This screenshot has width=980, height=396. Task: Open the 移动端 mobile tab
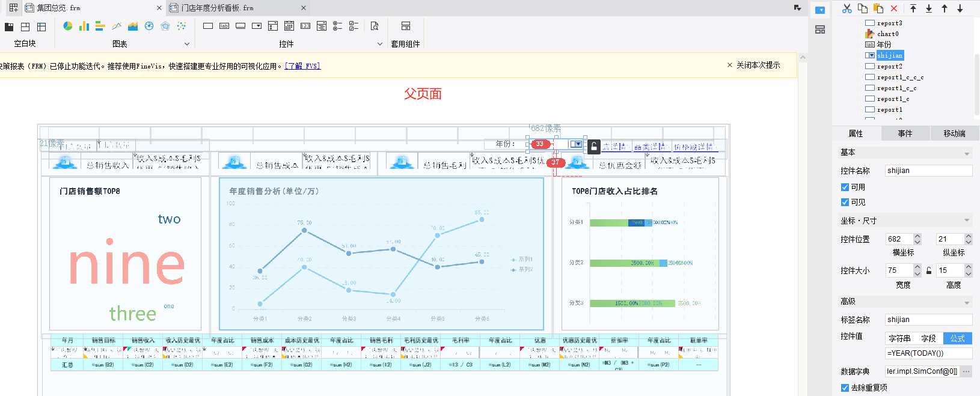(955, 133)
